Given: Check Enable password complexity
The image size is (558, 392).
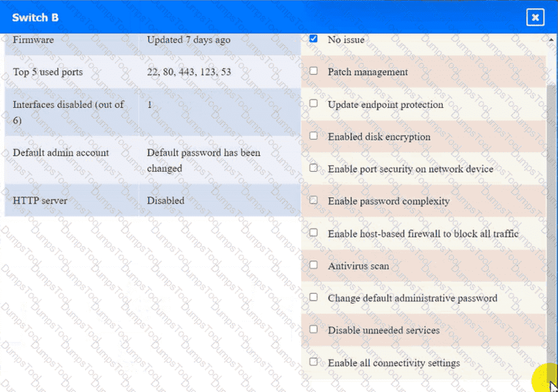Looking at the screenshot, I should click(x=314, y=200).
